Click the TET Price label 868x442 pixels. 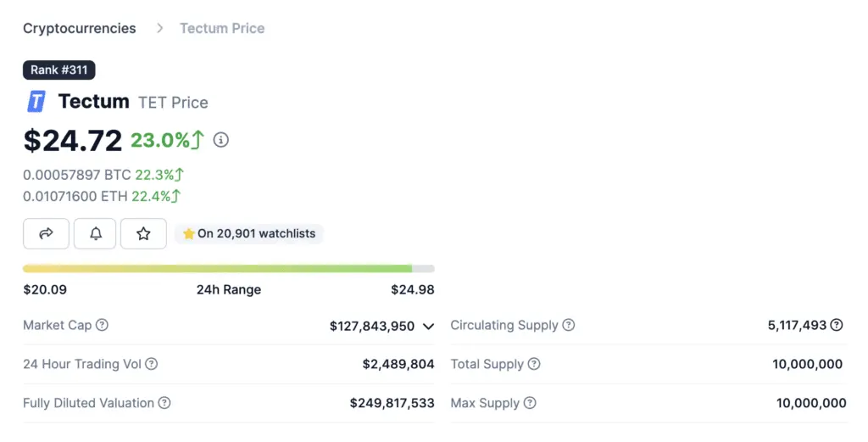(173, 103)
